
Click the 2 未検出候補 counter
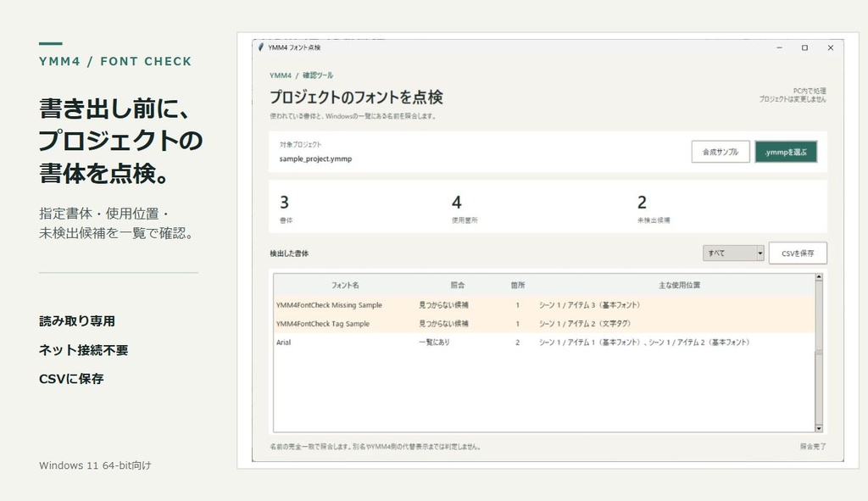[654, 209]
